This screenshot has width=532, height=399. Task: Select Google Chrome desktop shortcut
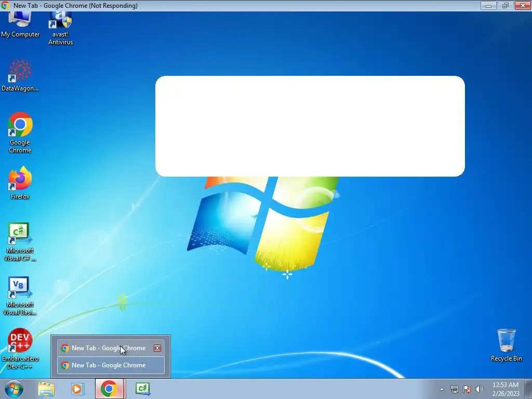point(20,132)
